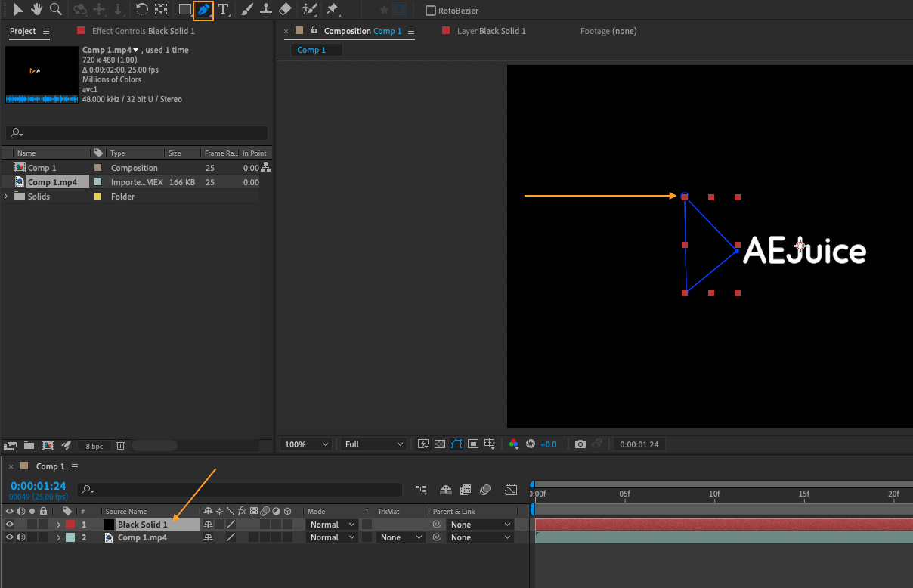Open the 100% magnification dropdown
The height and width of the screenshot is (588, 913).
pos(306,444)
